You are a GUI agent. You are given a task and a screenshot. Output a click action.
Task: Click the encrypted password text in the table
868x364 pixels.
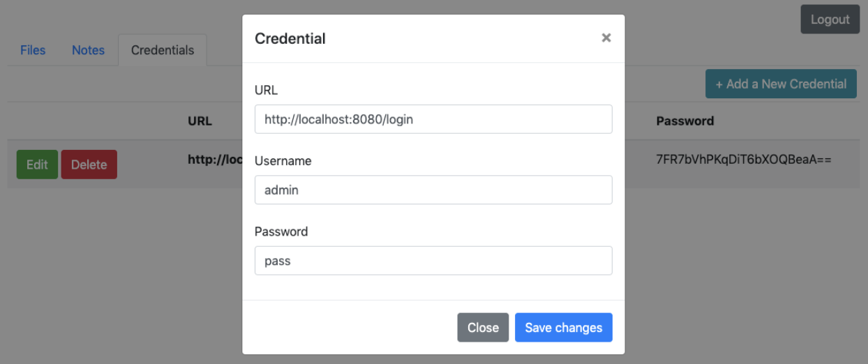pos(743,160)
